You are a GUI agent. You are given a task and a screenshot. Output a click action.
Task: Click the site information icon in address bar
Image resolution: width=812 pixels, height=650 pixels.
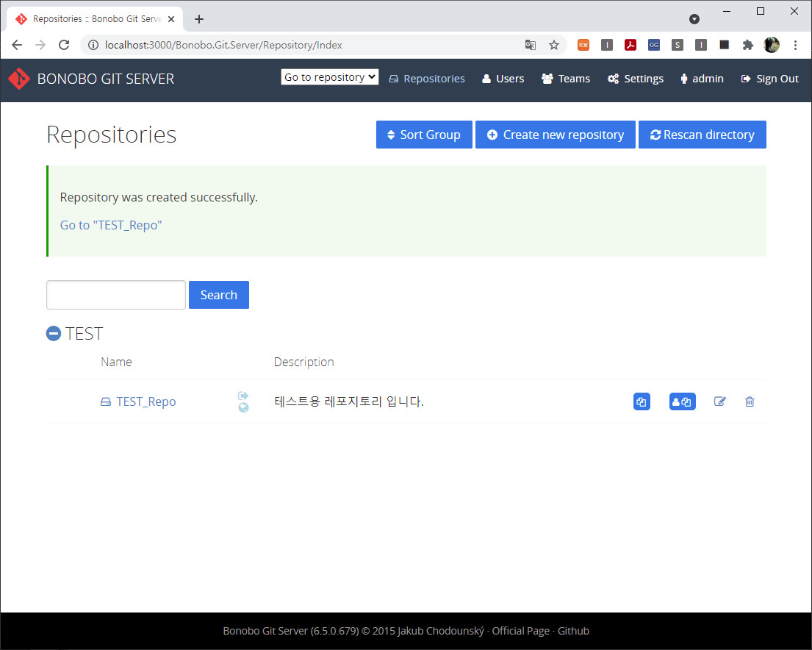tap(93, 45)
